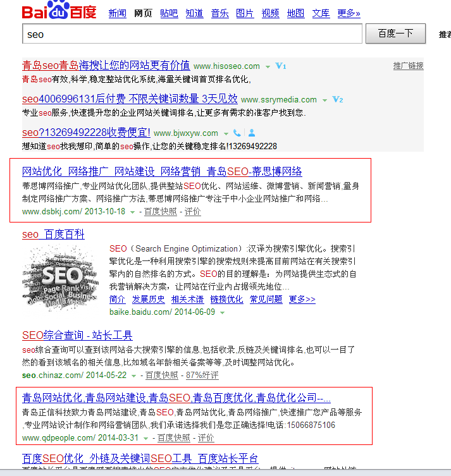The height and width of the screenshot is (476, 451).
Task: Open the dropdown arrow after www.dsbkj.com date
Action: click(x=132, y=212)
